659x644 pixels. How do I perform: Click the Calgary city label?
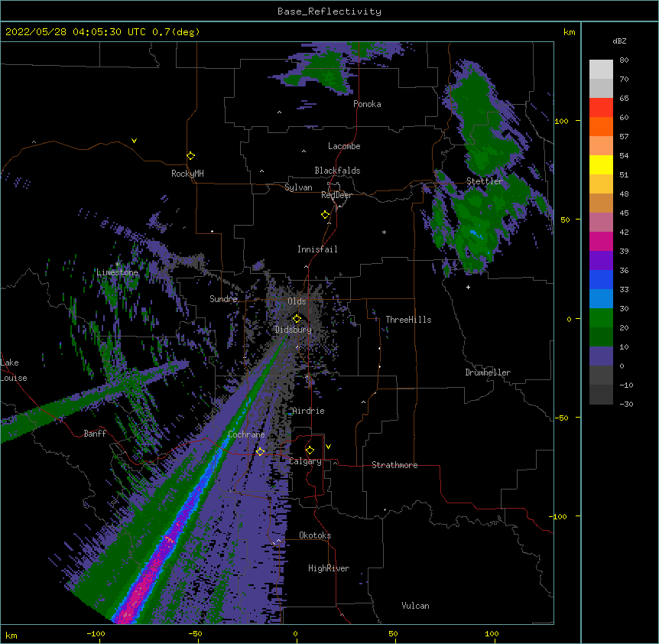[305, 461]
